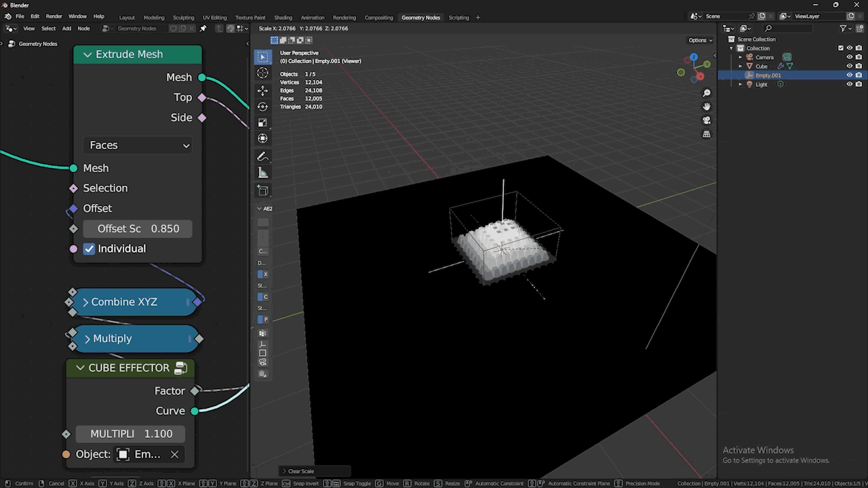Image resolution: width=868 pixels, height=488 pixels.
Task: Click the Em... object selector field
Action: click(x=140, y=454)
